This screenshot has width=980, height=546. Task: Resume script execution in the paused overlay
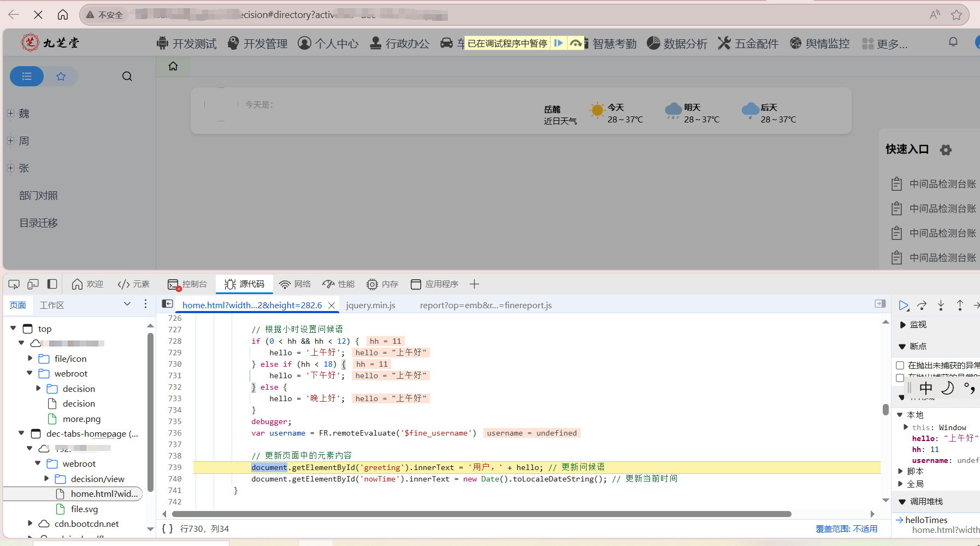pyautogui.click(x=558, y=43)
